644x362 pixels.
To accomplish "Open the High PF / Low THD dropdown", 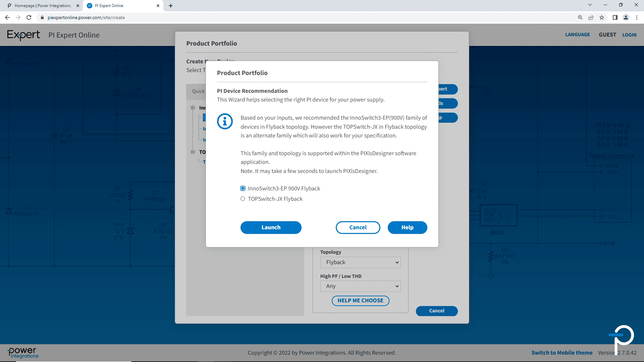I will (360, 286).
